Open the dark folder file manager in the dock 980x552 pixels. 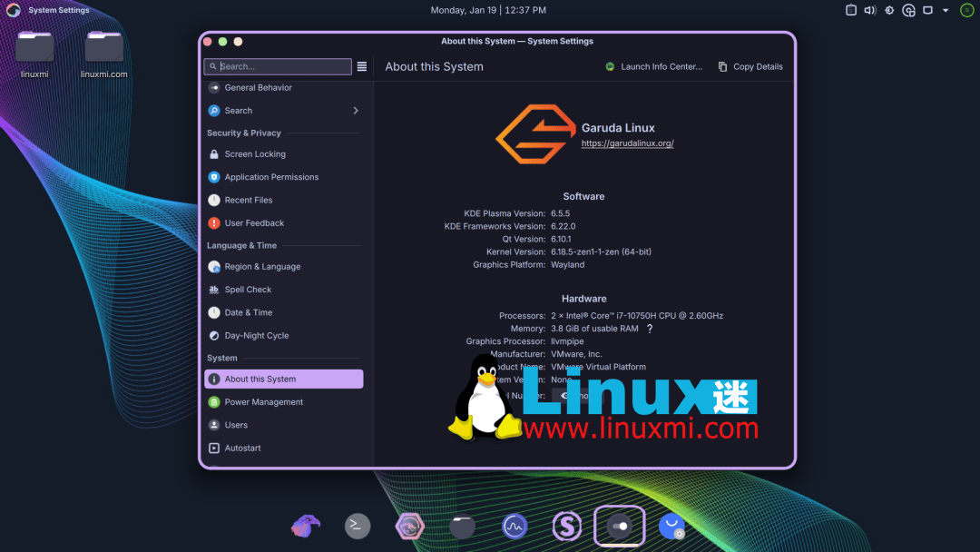coord(463,527)
